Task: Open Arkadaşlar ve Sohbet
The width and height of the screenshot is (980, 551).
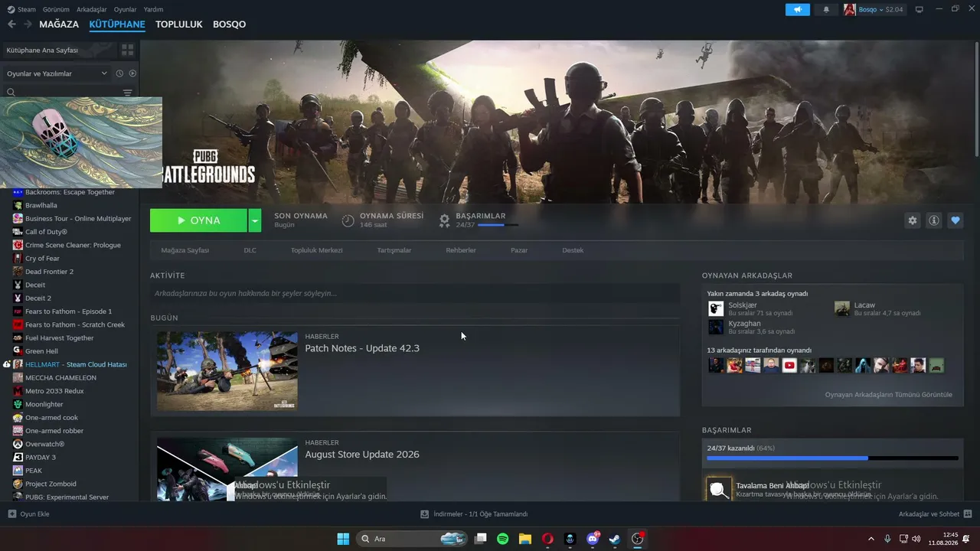Action: pyautogui.click(x=929, y=514)
